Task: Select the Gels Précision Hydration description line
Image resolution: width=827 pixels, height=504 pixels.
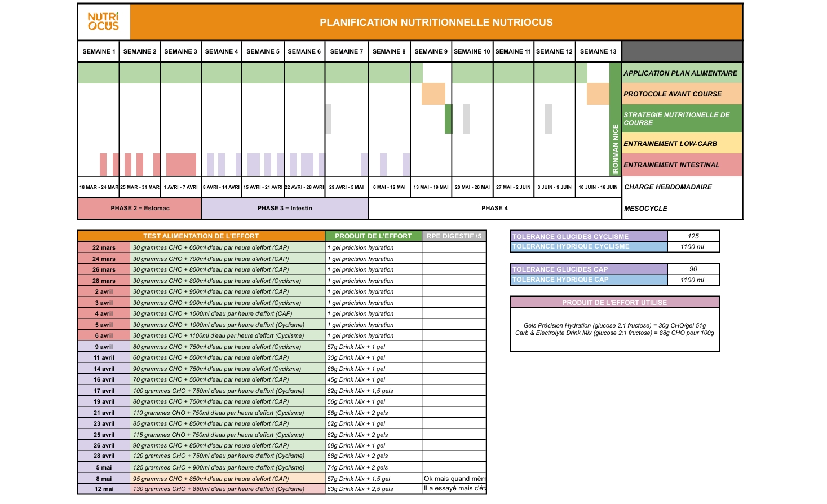Action: point(614,325)
